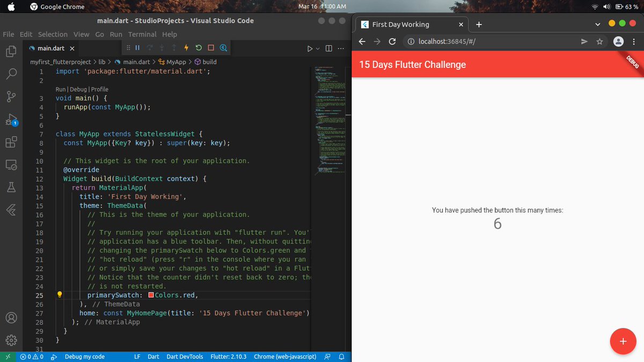Bookmark this page with the star icon
This screenshot has height=362, width=644.
click(x=600, y=41)
